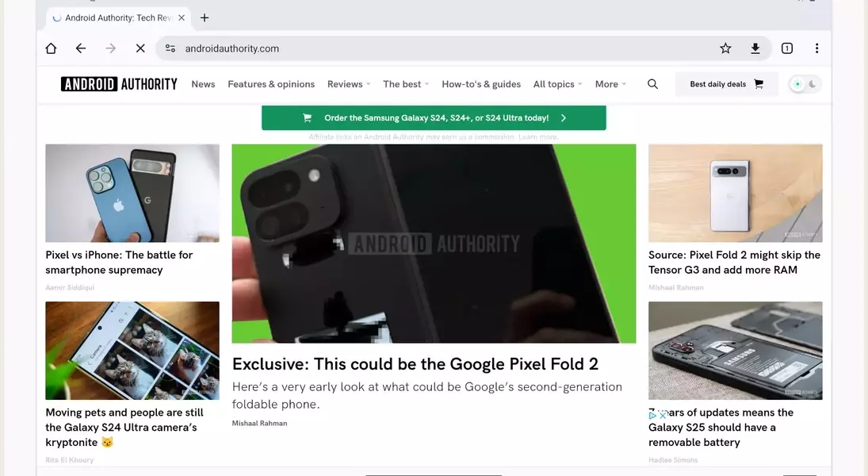Screen dimensions: 868x476
Task: Expand the Reviews dropdown menu
Action: (x=349, y=84)
